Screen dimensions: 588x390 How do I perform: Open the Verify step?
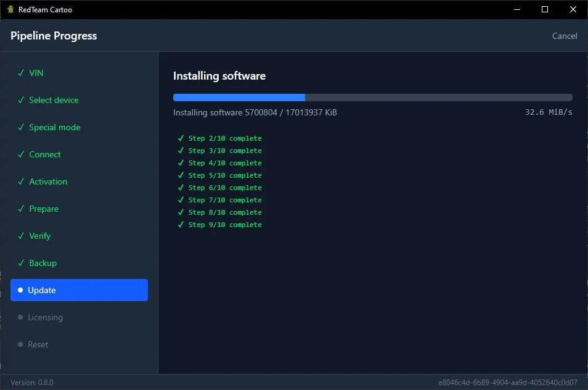point(79,236)
